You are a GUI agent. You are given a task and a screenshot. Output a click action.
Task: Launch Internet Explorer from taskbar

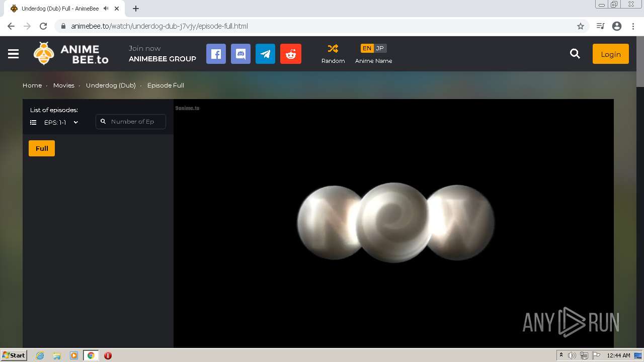tap(40, 355)
